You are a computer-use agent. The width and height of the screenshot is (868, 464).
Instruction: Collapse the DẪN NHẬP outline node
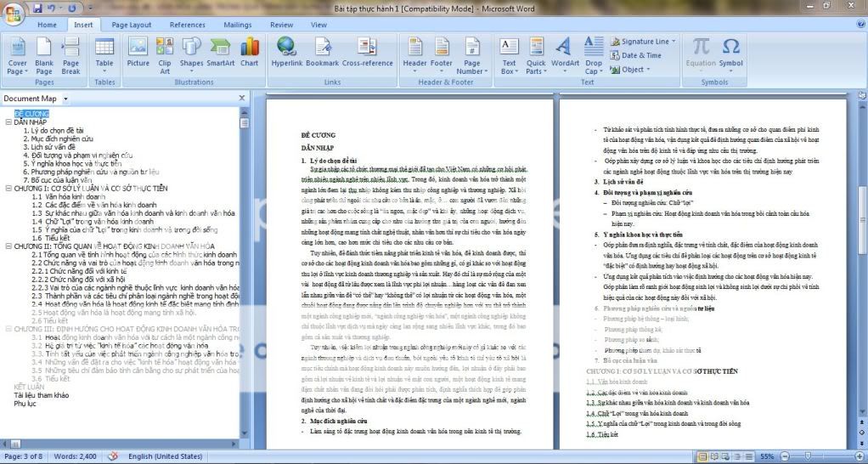click(7, 122)
